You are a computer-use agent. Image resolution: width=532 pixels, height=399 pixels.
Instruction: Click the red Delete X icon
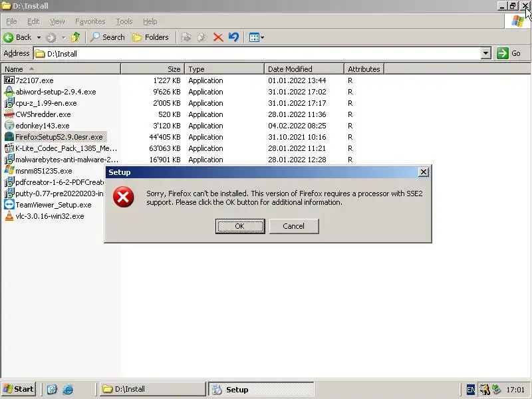click(x=218, y=37)
